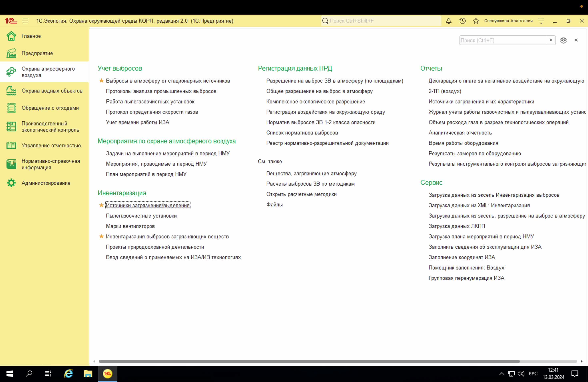Click Производственный экологический контроль icon
This screenshot has height=382, width=588.
coord(11,127)
